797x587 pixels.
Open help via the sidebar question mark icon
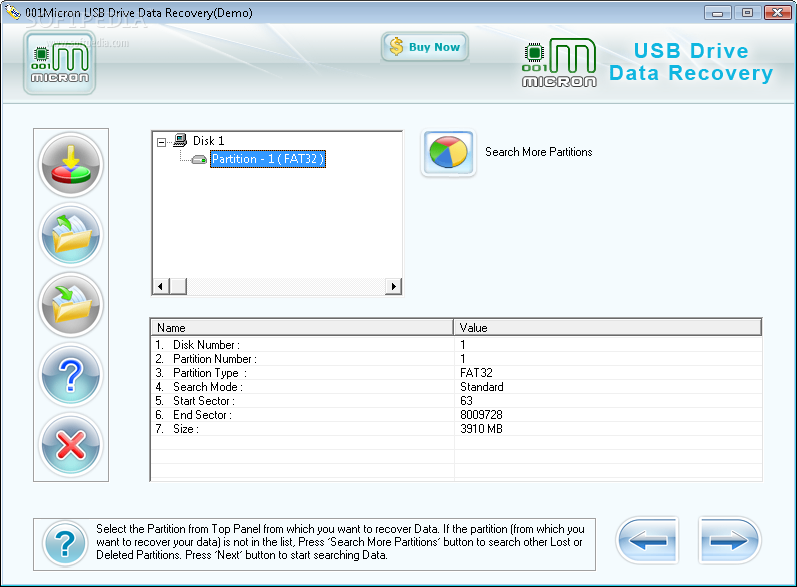(71, 375)
